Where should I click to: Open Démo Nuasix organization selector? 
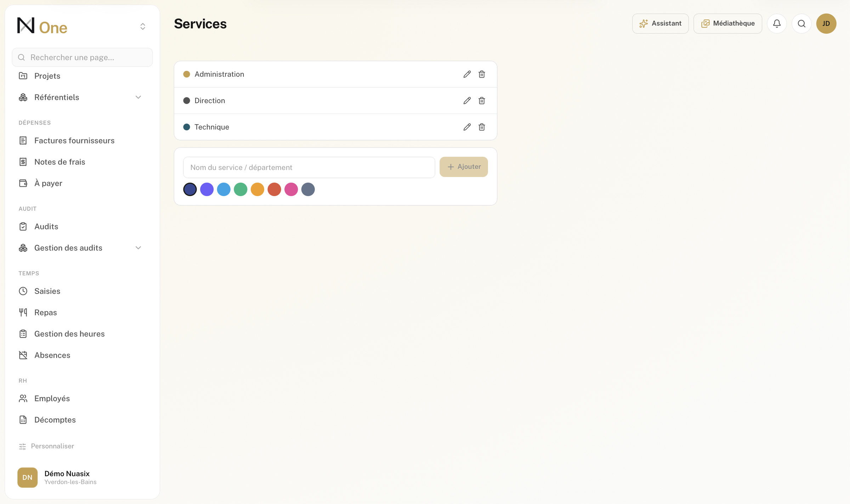pyautogui.click(x=82, y=477)
